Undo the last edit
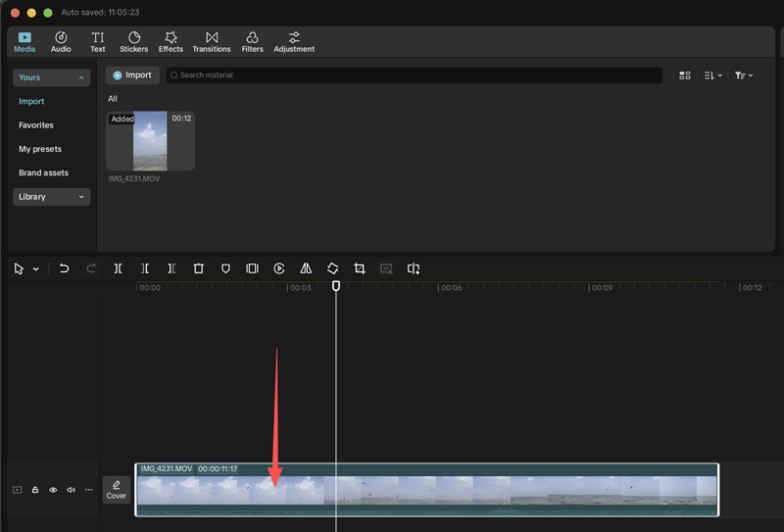The image size is (784, 532). [64, 268]
